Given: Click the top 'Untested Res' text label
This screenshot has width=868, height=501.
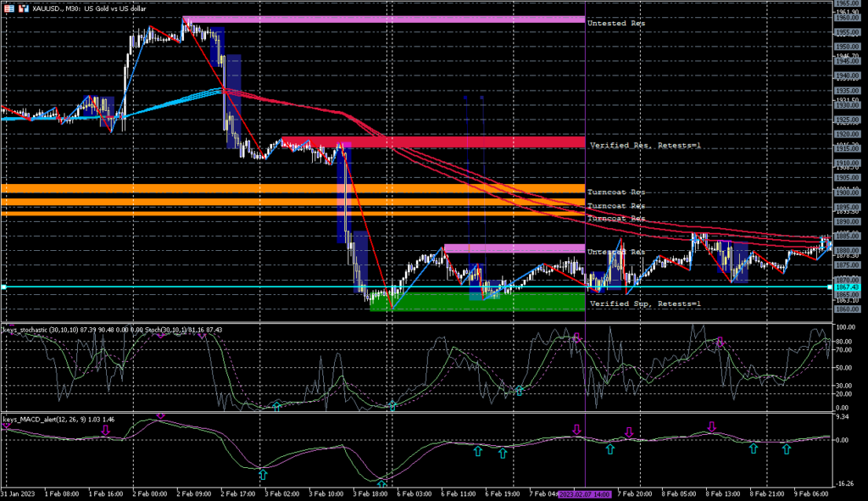Looking at the screenshot, I should pos(616,23).
